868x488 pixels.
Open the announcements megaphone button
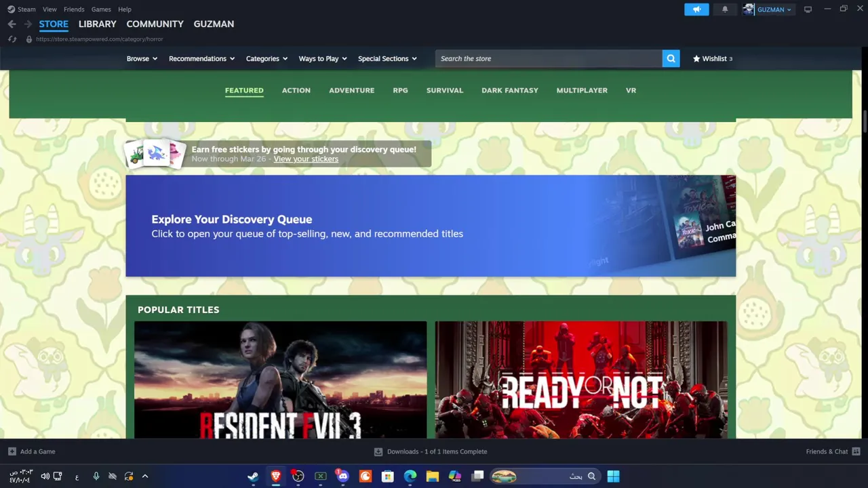coord(696,9)
